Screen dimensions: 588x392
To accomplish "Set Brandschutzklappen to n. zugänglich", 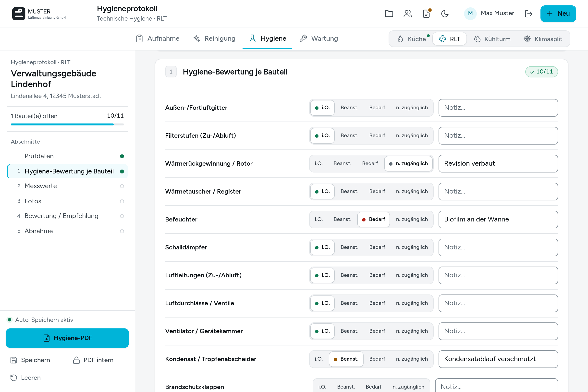I will (408, 387).
